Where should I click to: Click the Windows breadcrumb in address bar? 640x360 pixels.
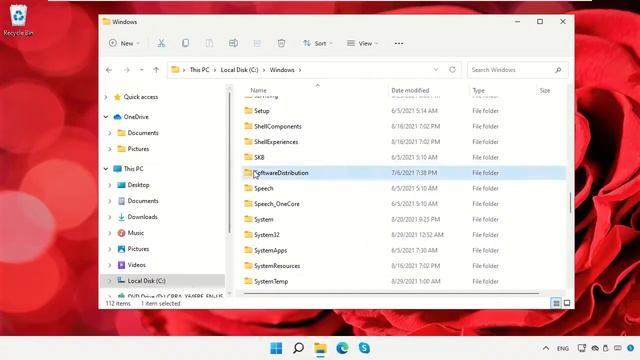[x=282, y=70]
